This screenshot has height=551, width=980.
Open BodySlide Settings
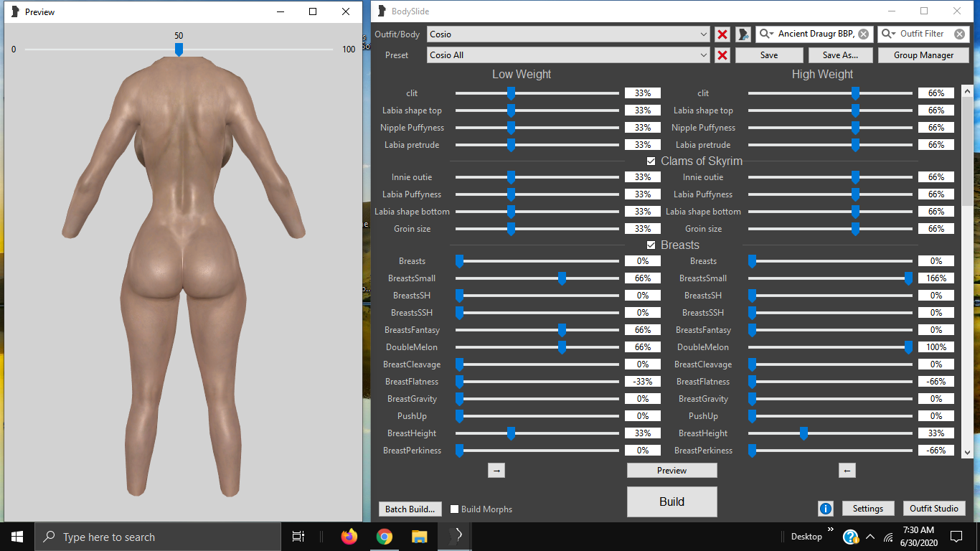868,509
